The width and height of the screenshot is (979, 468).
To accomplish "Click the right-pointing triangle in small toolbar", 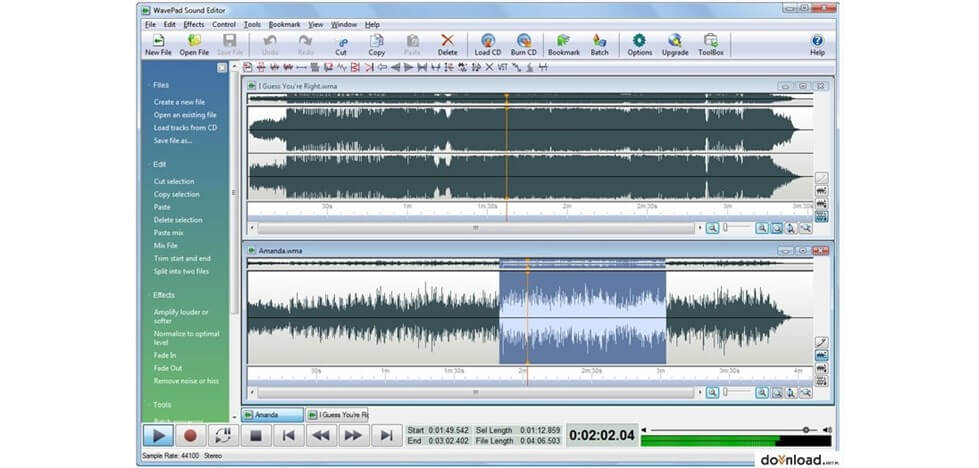I will (408, 67).
